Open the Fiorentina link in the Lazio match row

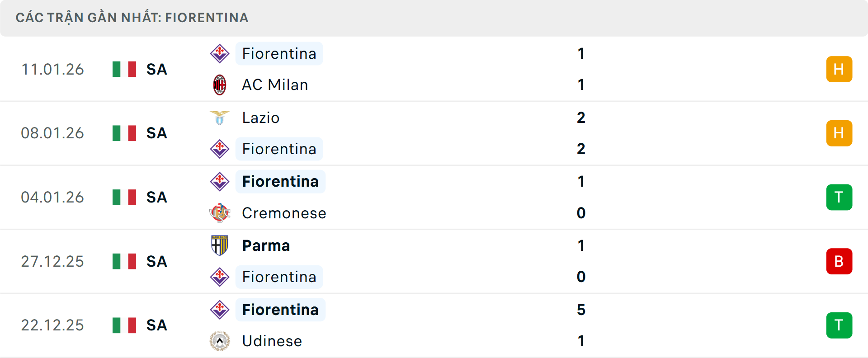tap(279, 148)
